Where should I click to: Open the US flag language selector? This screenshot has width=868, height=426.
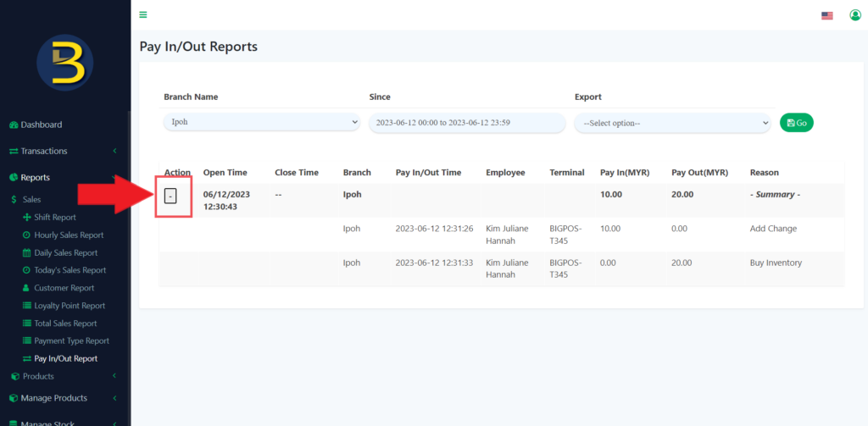coord(827,15)
